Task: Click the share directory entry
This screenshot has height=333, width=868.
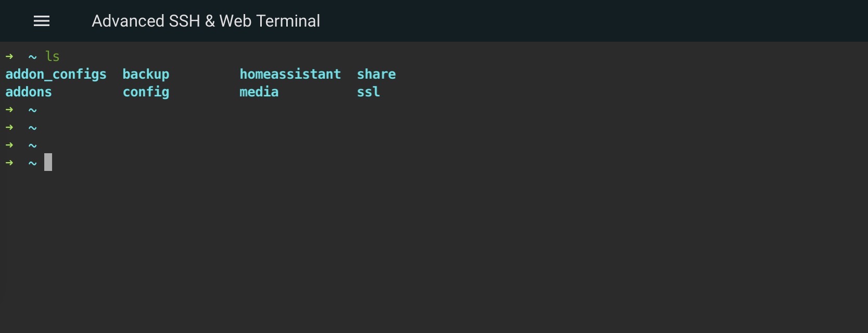Action: click(376, 75)
